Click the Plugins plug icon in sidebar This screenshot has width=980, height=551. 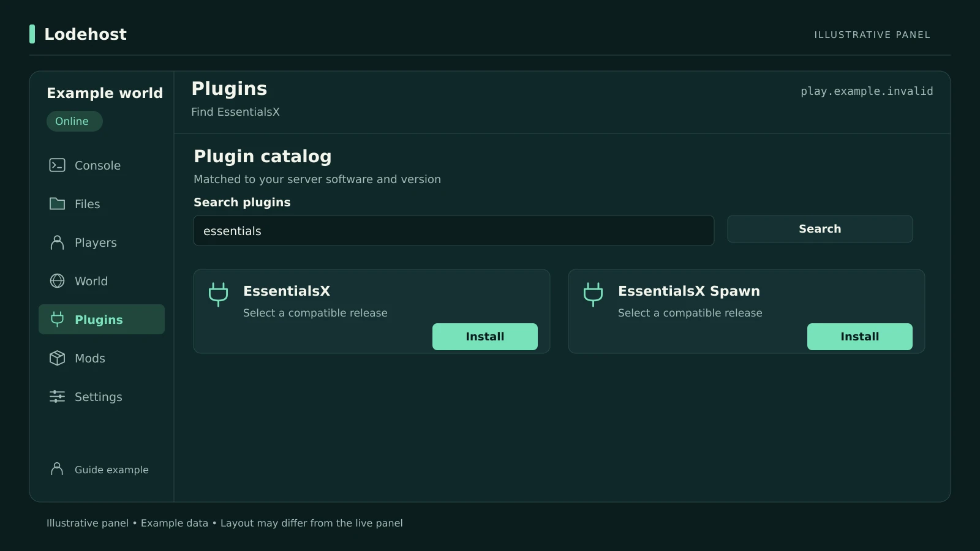point(57,320)
